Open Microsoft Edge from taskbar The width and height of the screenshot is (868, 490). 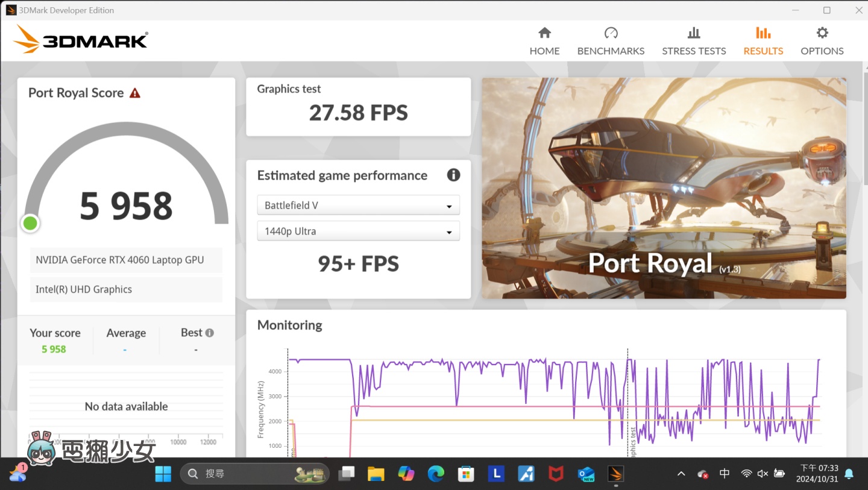point(436,474)
